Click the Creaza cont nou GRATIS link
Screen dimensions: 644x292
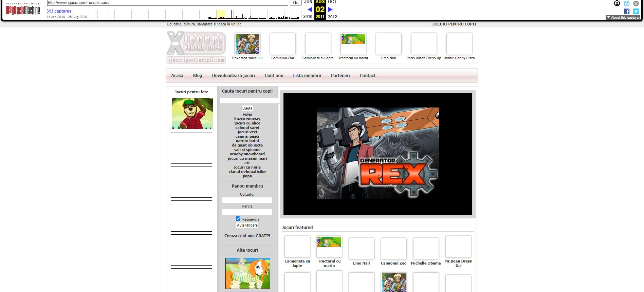pyautogui.click(x=247, y=236)
